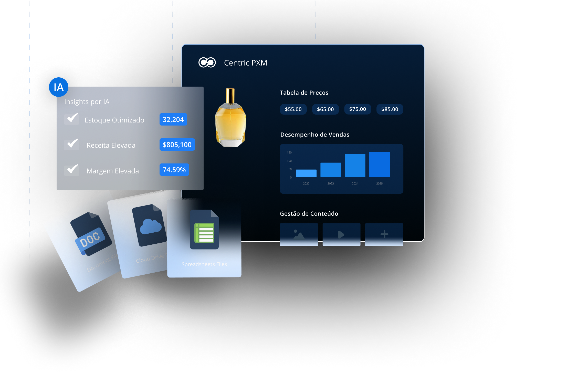The image size is (588, 372).
Task: Click the 2022 sales bar
Action: (x=306, y=173)
